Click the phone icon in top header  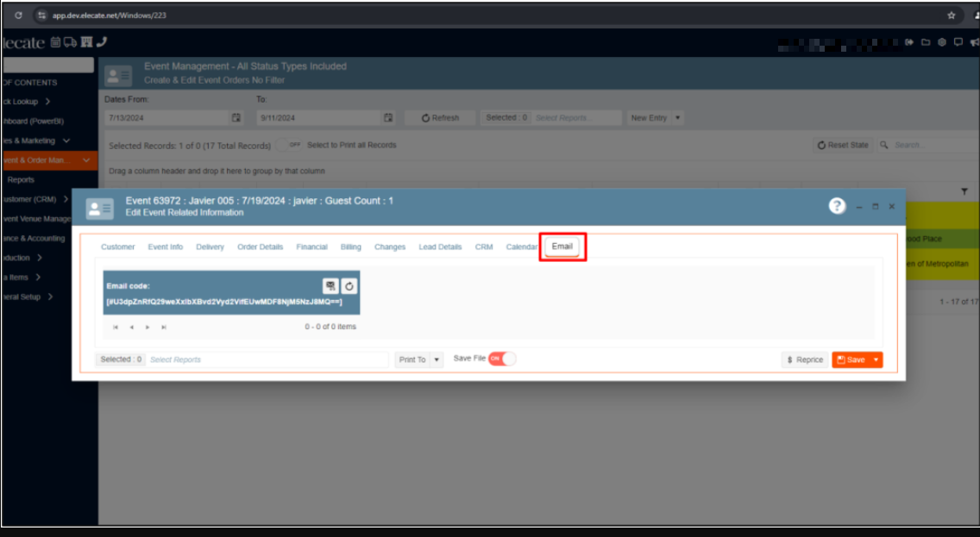(102, 42)
